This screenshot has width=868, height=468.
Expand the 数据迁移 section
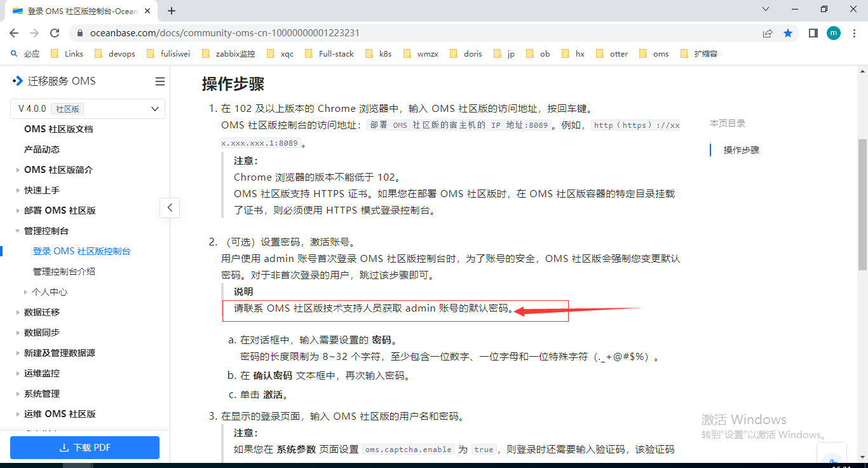click(18, 312)
